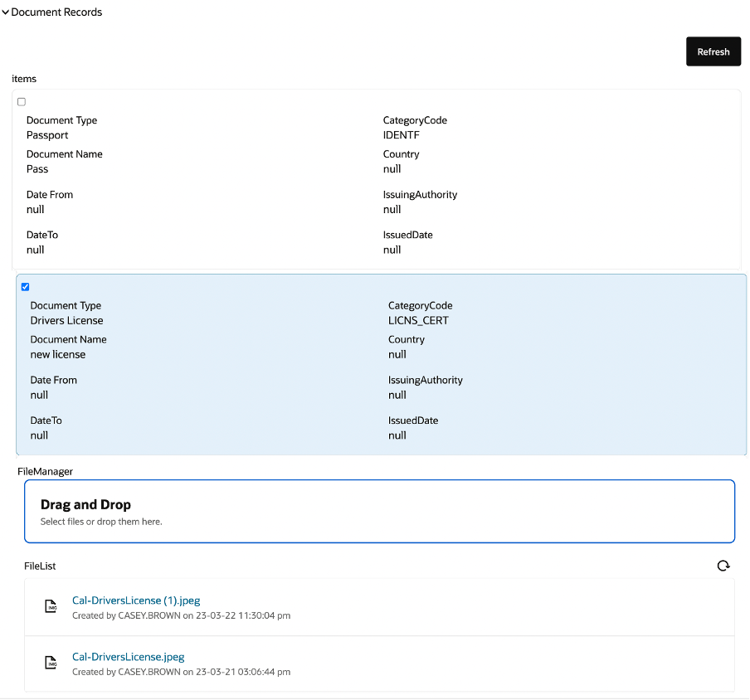Image resolution: width=750 pixels, height=700 pixels.
Task: Click the FileList section label
Action: pyautogui.click(x=41, y=566)
